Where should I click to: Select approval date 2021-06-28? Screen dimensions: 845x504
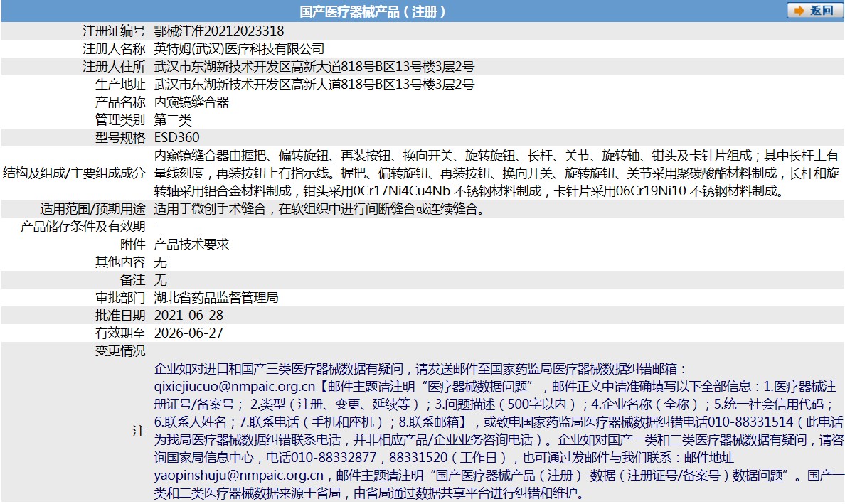188,316
